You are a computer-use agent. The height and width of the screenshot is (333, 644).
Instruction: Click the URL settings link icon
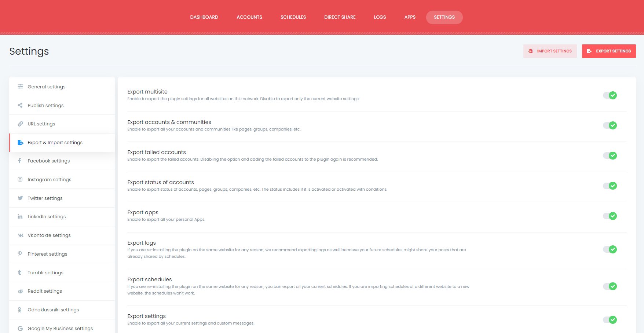[20, 124]
